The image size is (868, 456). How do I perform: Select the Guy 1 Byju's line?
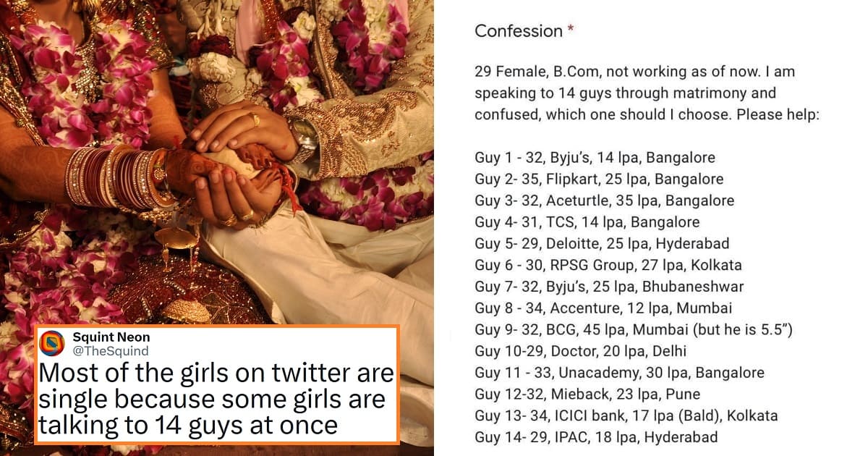click(595, 158)
